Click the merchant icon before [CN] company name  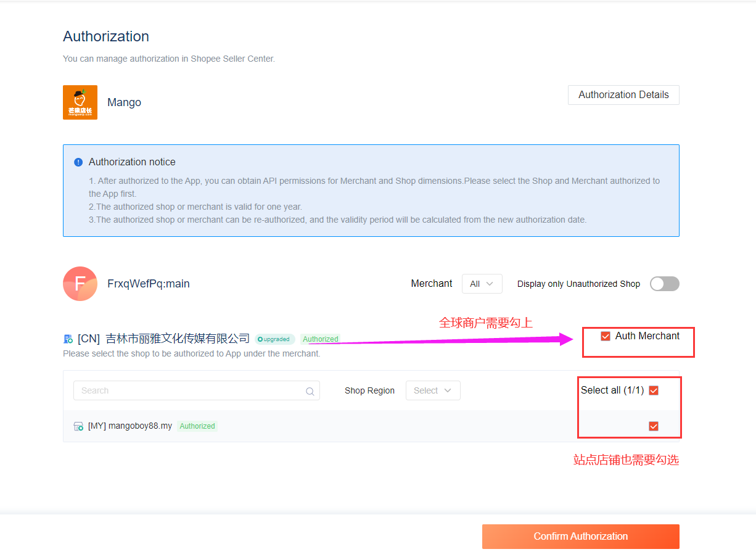68,339
